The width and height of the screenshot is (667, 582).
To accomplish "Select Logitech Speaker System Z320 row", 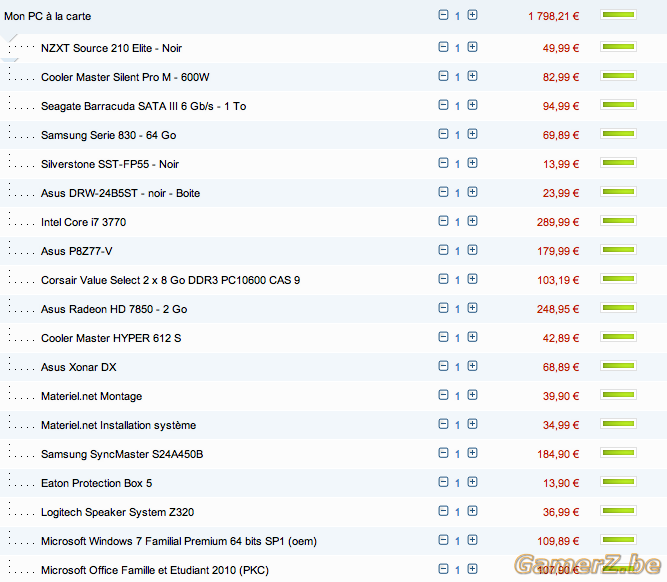I will (334, 512).
